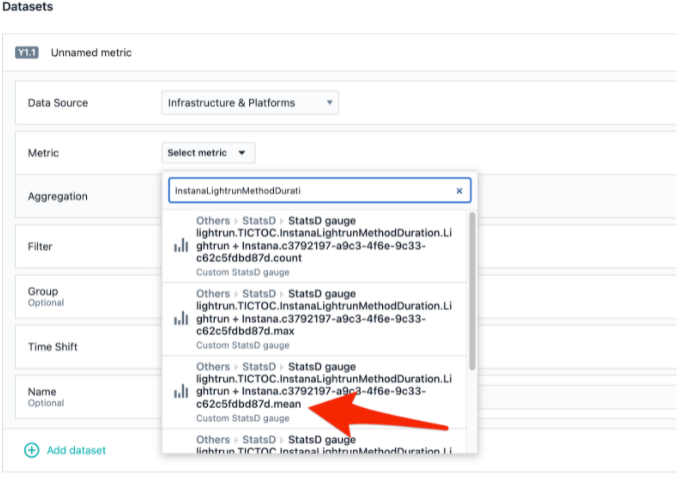Clear the metric search with the x icon

tap(459, 190)
